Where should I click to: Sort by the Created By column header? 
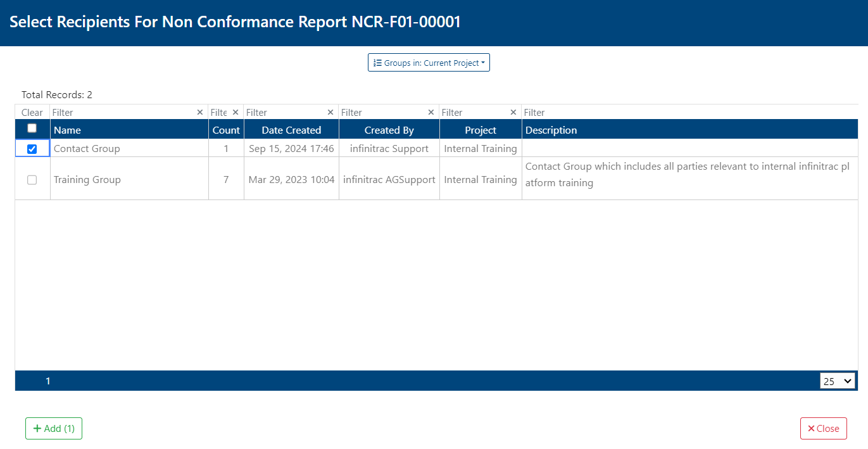click(x=389, y=130)
